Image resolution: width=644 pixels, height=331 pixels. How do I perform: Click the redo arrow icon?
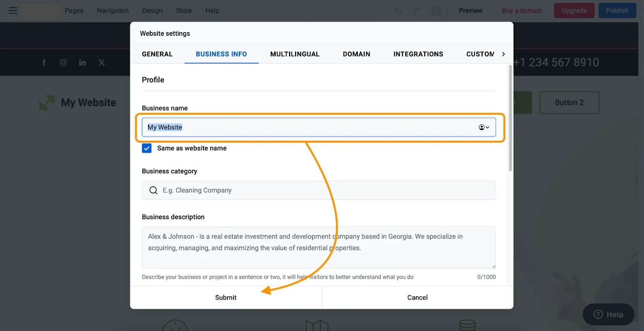pyautogui.click(x=417, y=11)
